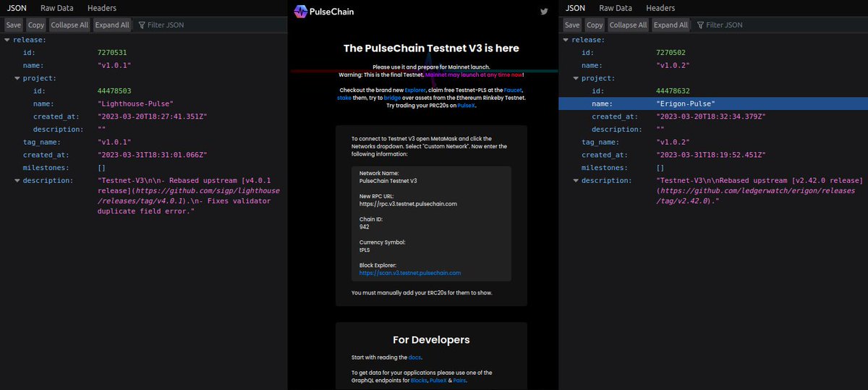Click Collapse All in left JSON viewer
868x390 pixels.
coord(69,25)
